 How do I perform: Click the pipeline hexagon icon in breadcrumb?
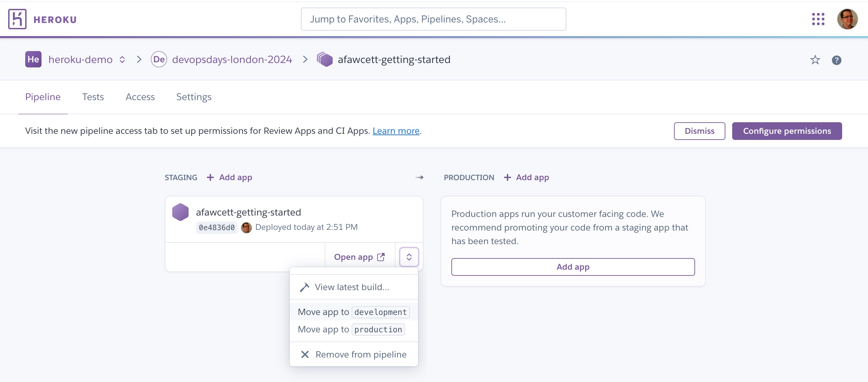click(x=325, y=59)
